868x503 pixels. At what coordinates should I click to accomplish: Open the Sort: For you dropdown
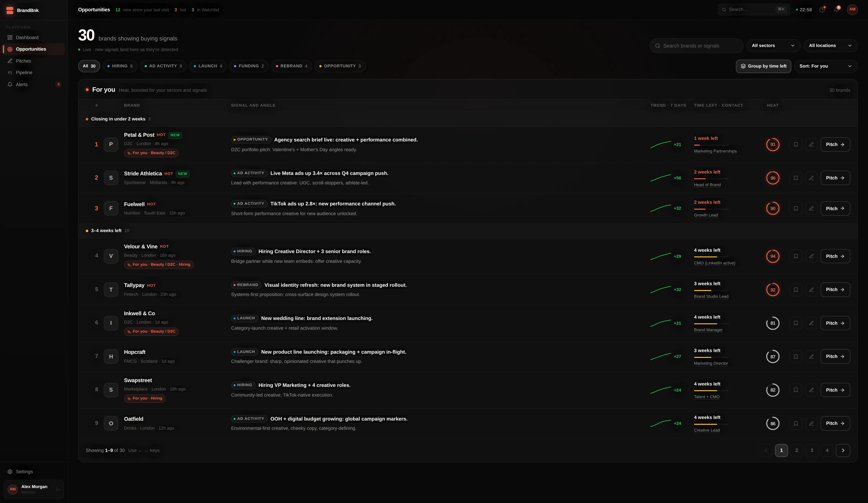pyautogui.click(x=826, y=66)
